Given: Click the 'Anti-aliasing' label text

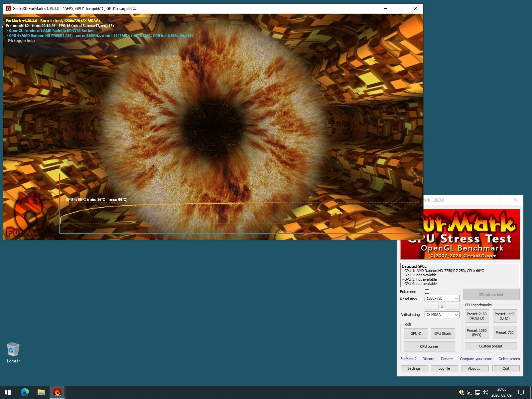Looking at the screenshot, I should pos(410,315).
